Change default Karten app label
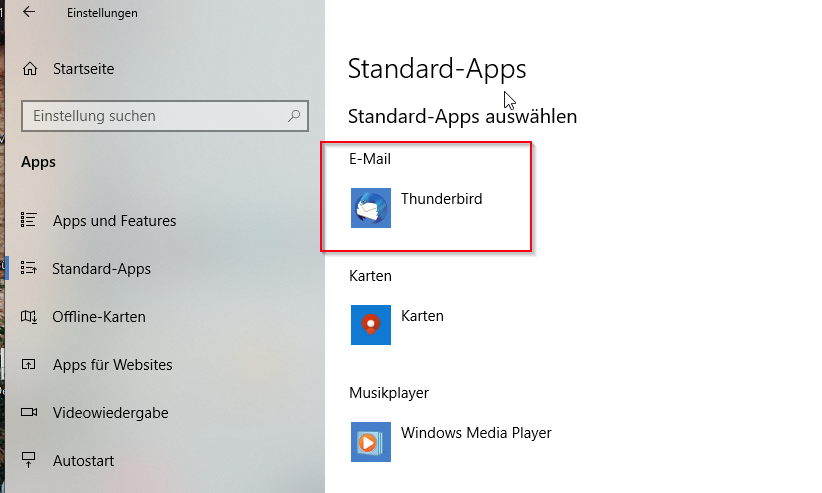This screenshot has height=493, width=822. [x=422, y=316]
